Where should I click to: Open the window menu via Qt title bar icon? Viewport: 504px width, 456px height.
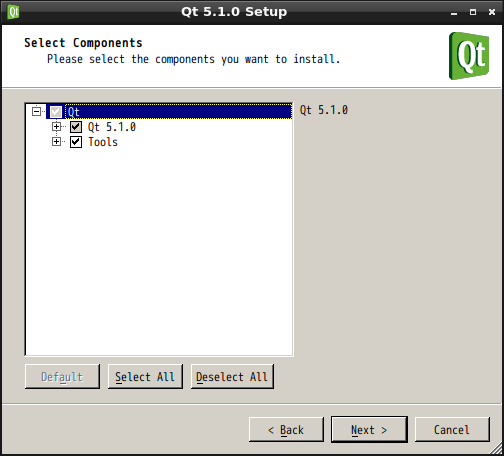pyautogui.click(x=13, y=12)
